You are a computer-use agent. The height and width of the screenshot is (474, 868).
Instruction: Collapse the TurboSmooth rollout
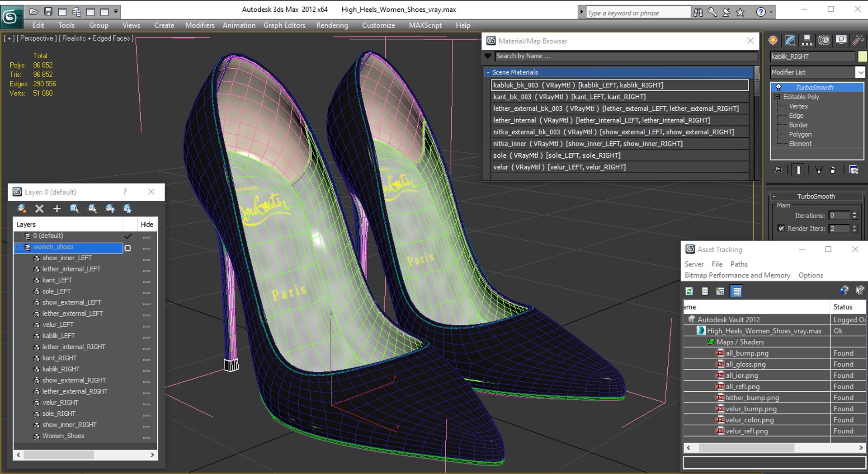tap(774, 196)
